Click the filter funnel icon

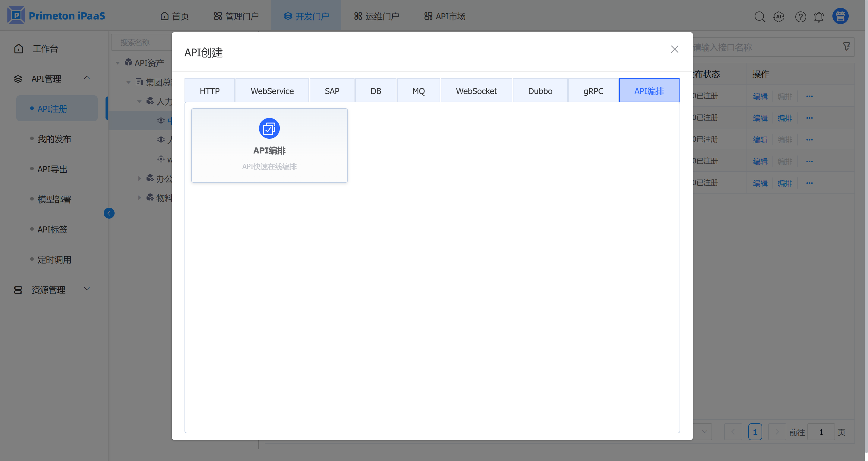(x=846, y=46)
